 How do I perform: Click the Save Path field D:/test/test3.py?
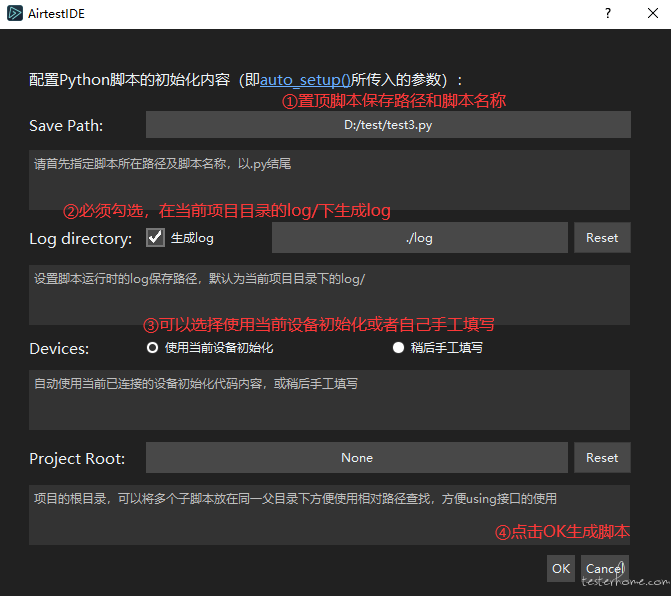click(388, 125)
